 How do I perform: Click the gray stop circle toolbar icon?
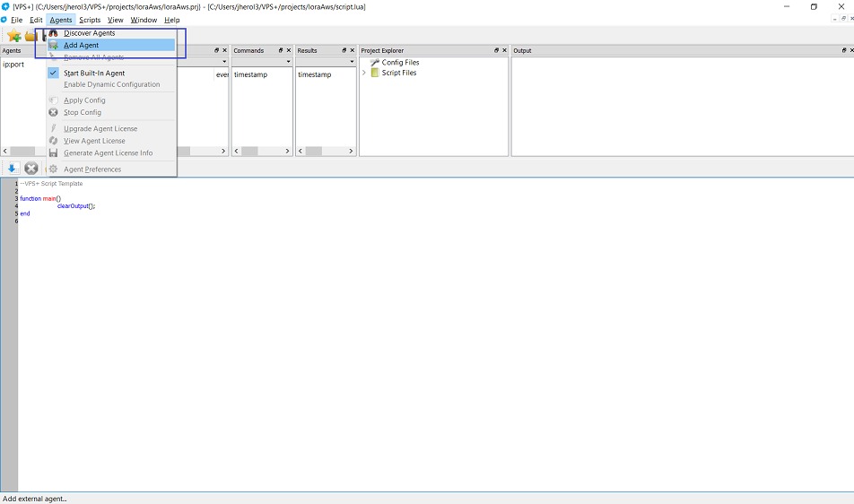(31, 169)
